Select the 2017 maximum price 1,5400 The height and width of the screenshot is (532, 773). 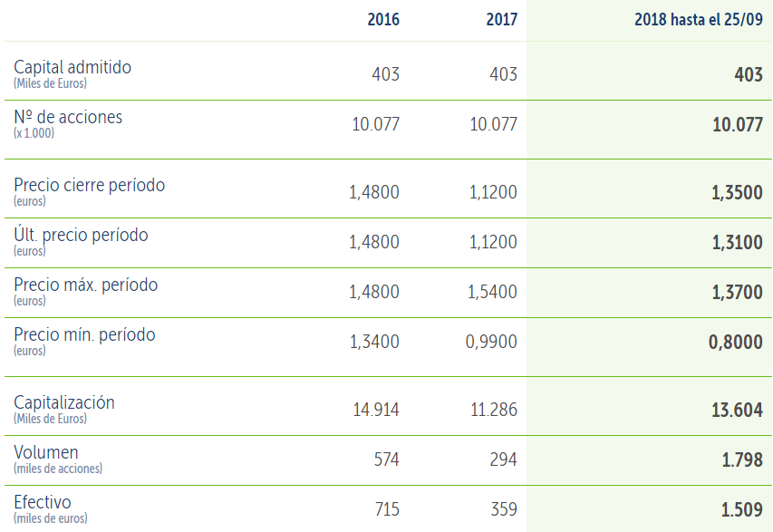tap(493, 292)
